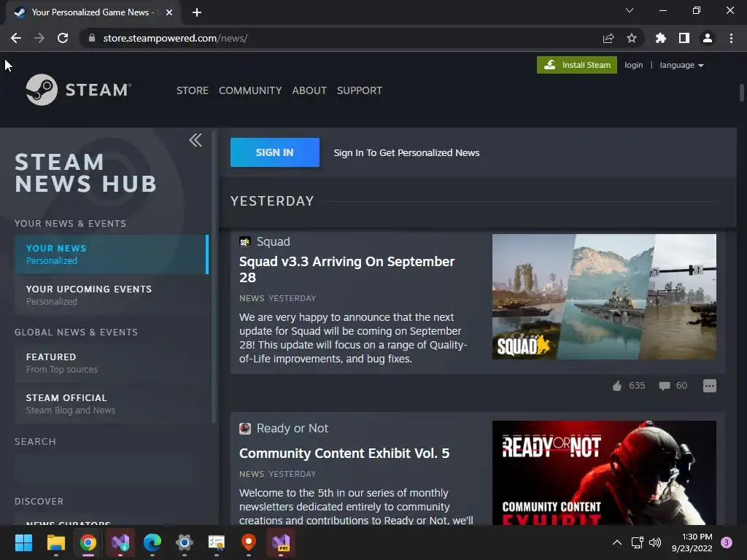Open the Squad v3.3 Arriving On September 28 headline
The height and width of the screenshot is (560, 747).
tap(347, 270)
